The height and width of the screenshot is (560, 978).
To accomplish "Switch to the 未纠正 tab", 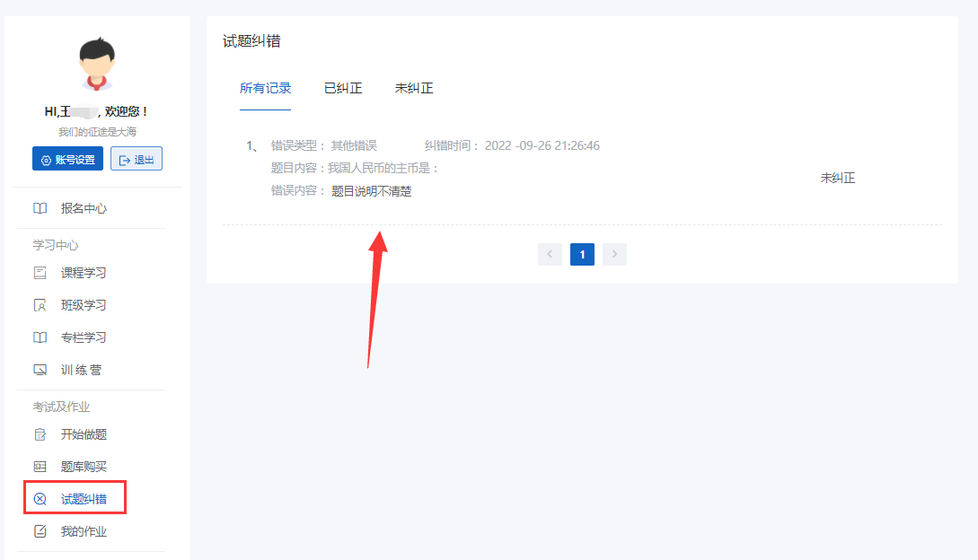I will (x=414, y=89).
